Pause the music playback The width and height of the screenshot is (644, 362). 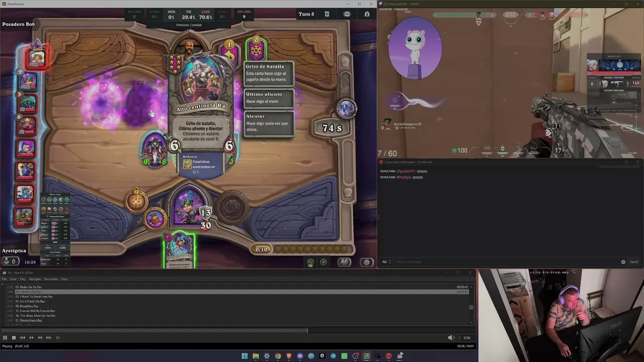5,338
